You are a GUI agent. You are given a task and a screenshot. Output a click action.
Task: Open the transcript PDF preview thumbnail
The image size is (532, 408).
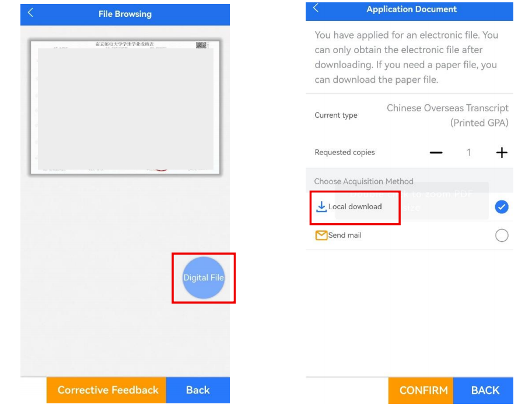click(x=125, y=107)
